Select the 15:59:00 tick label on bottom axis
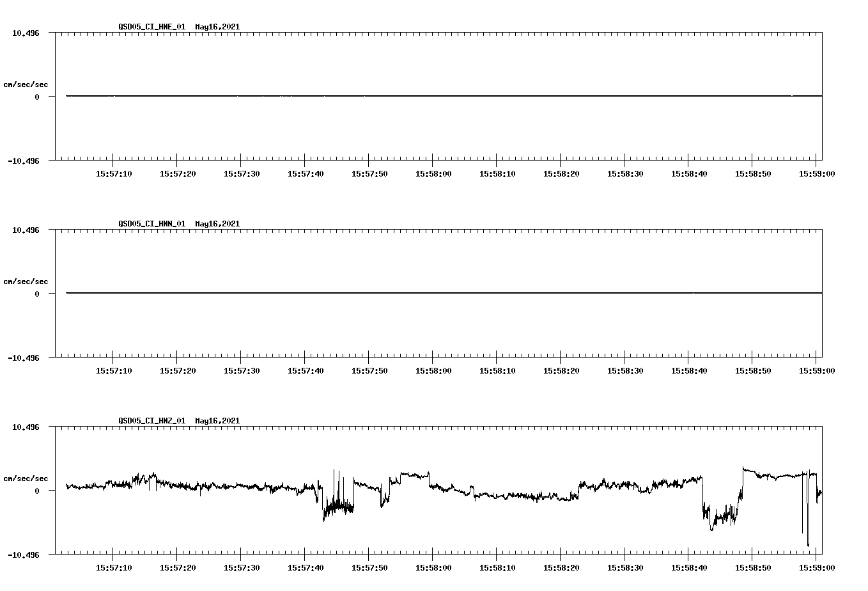Image resolution: width=868 pixels, height=591 pixels. 817,566
